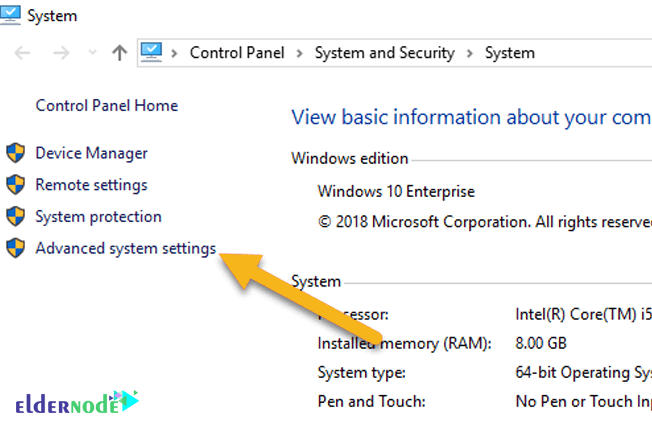Expand chevron before Control Panel breadcrumb
Viewport: 652px width, 422px height.
[174, 53]
